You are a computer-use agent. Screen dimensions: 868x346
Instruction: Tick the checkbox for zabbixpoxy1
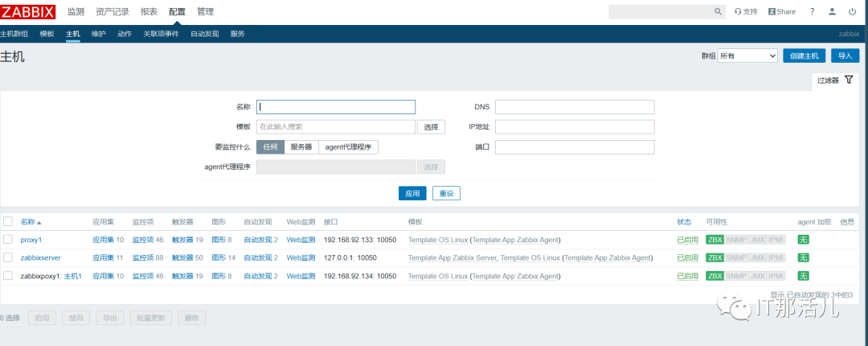pyautogui.click(x=8, y=275)
